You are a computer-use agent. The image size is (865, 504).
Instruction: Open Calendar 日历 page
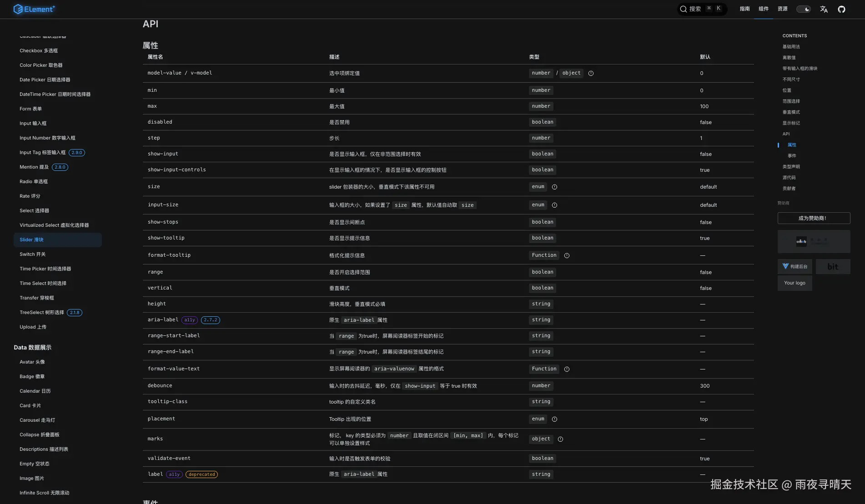[x=35, y=391]
